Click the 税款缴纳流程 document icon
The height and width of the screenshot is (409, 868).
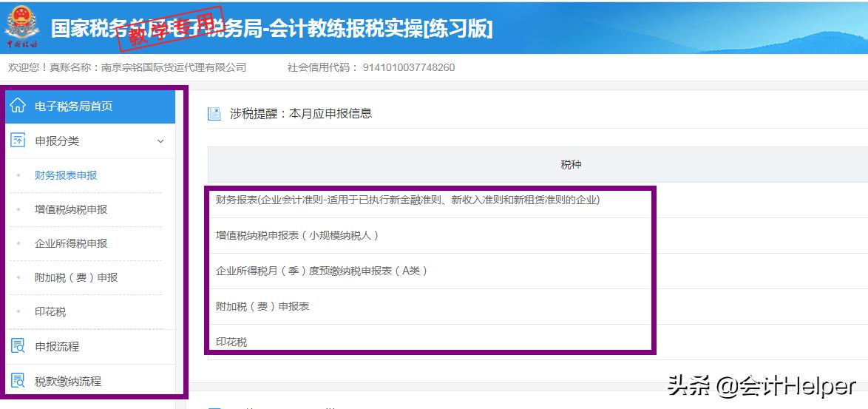(x=18, y=381)
